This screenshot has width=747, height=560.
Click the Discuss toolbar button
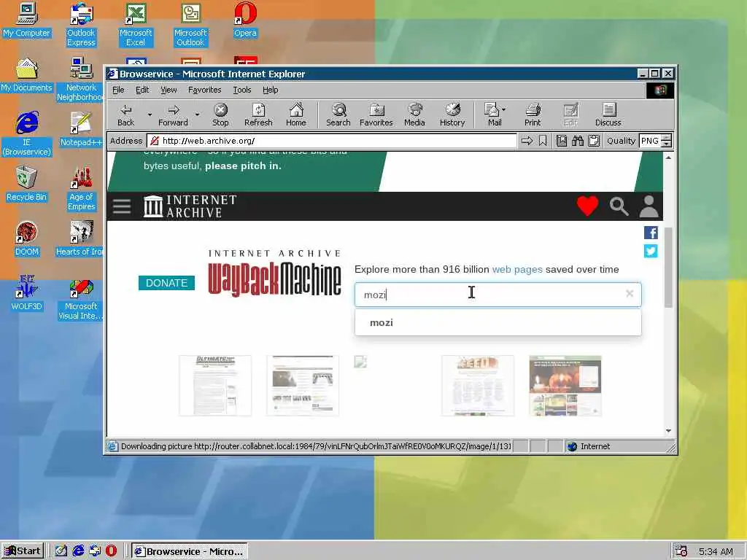coord(608,115)
